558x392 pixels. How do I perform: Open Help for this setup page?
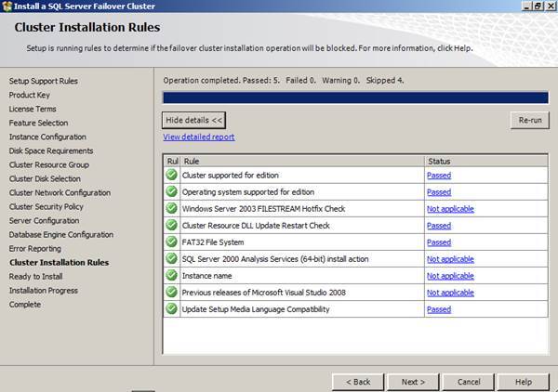click(524, 382)
